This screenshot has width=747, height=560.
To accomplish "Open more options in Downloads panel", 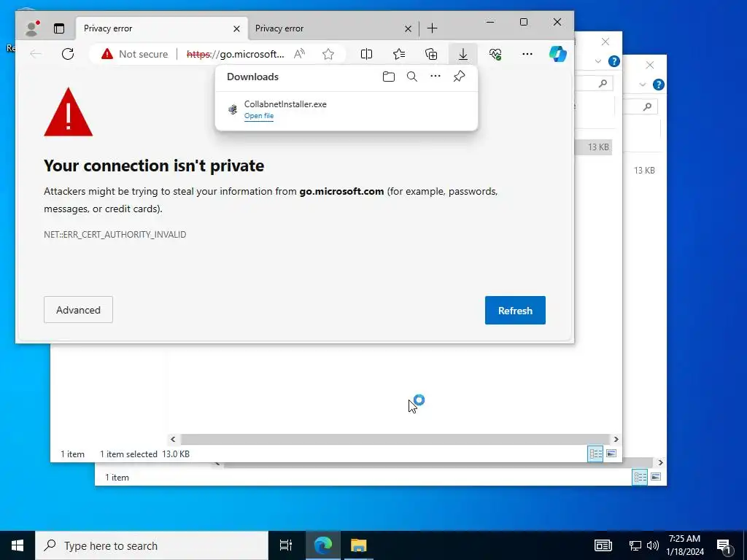I will tap(436, 76).
